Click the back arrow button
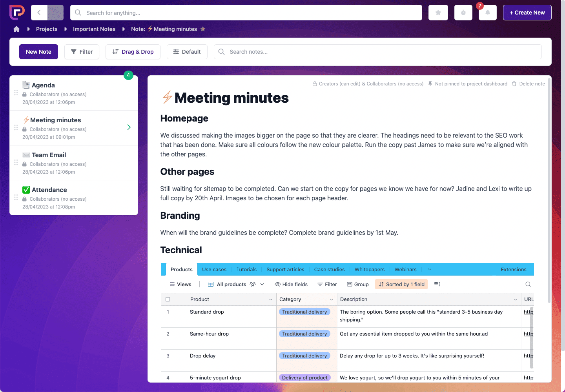 (39, 13)
